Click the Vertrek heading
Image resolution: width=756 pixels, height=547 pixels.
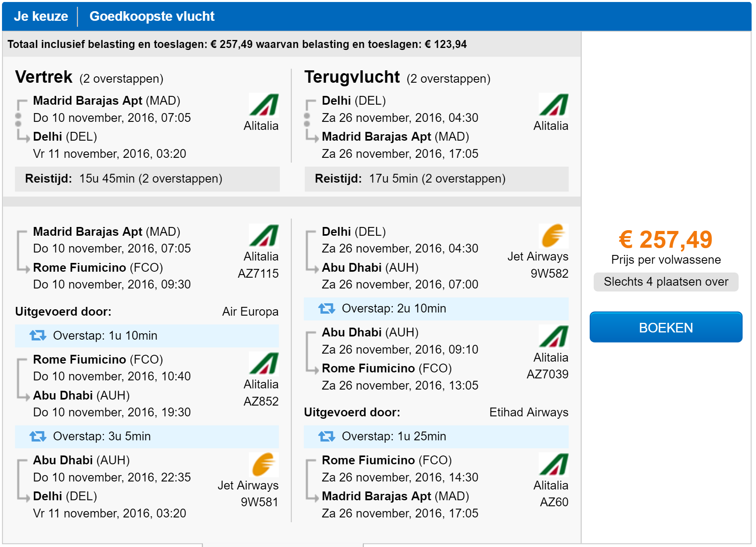pyautogui.click(x=44, y=77)
